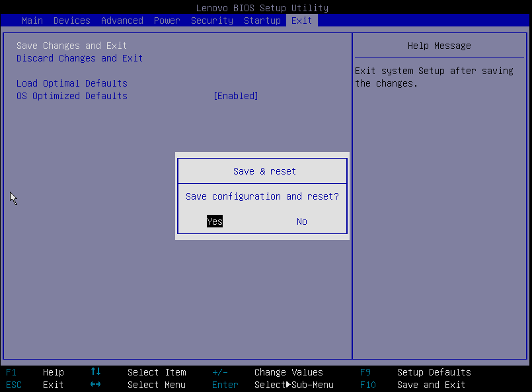Switch to the Main tab
The width and height of the screenshot is (532, 392).
(x=32, y=20)
